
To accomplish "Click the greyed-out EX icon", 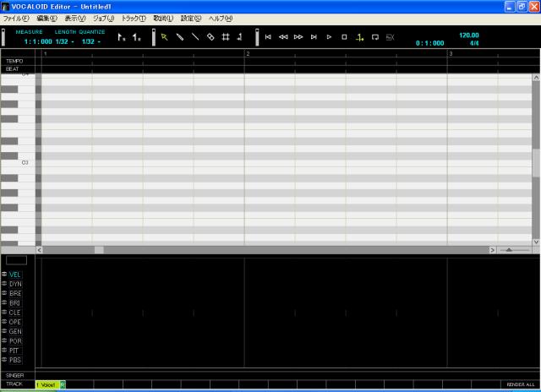I will (391, 37).
